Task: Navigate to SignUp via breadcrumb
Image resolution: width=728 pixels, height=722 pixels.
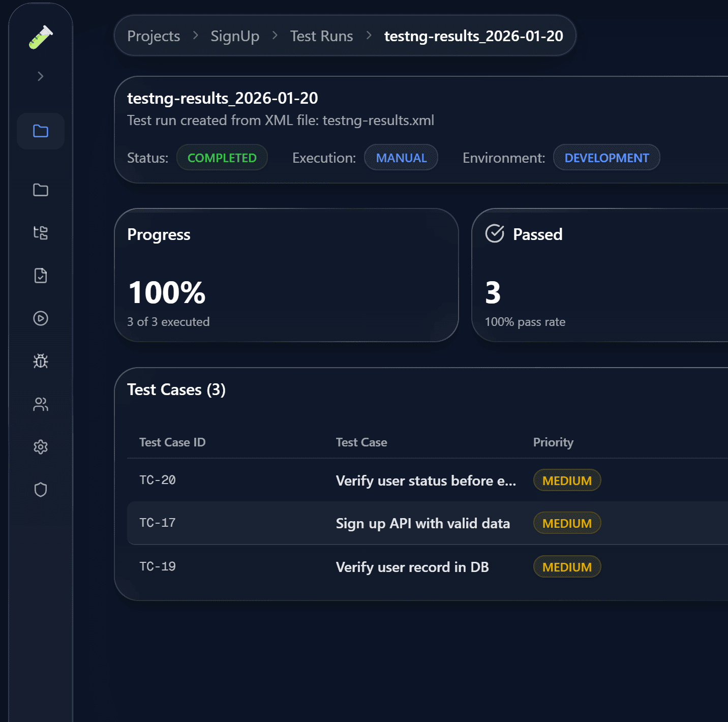Action: (x=235, y=36)
